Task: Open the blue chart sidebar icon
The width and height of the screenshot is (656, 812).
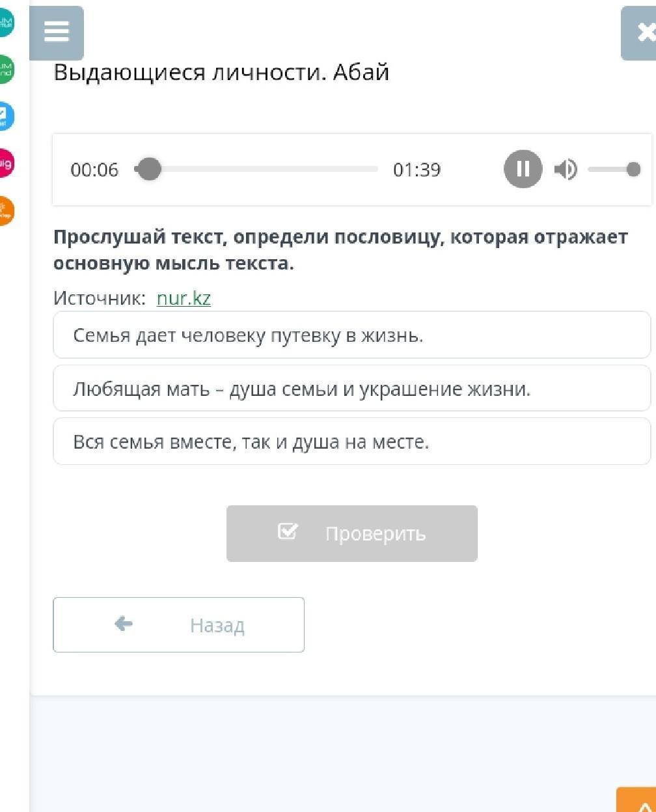Action: (x=6, y=116)
